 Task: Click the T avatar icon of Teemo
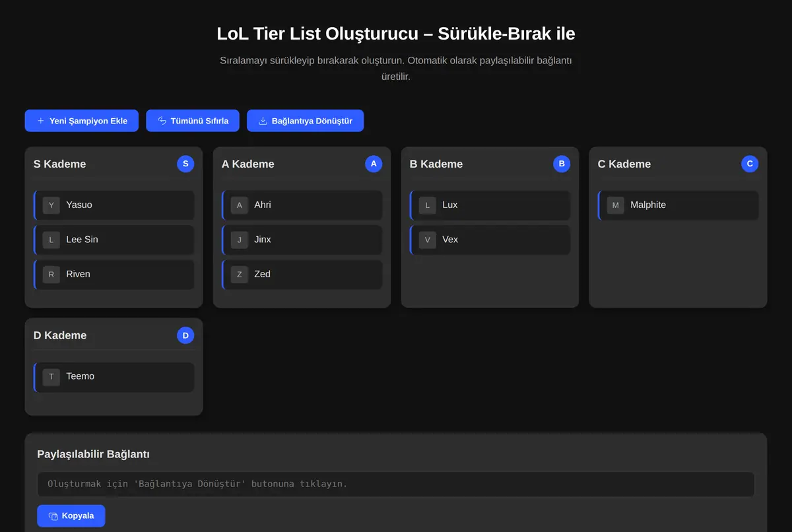(51, 377)
